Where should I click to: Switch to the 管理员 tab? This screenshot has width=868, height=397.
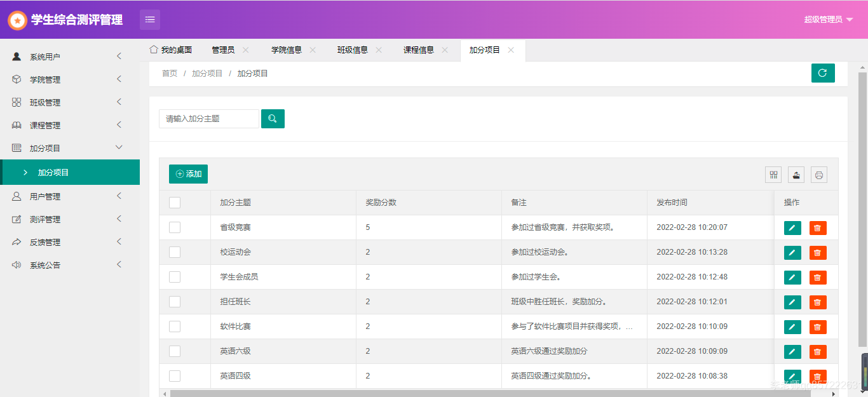pos(223,50)
